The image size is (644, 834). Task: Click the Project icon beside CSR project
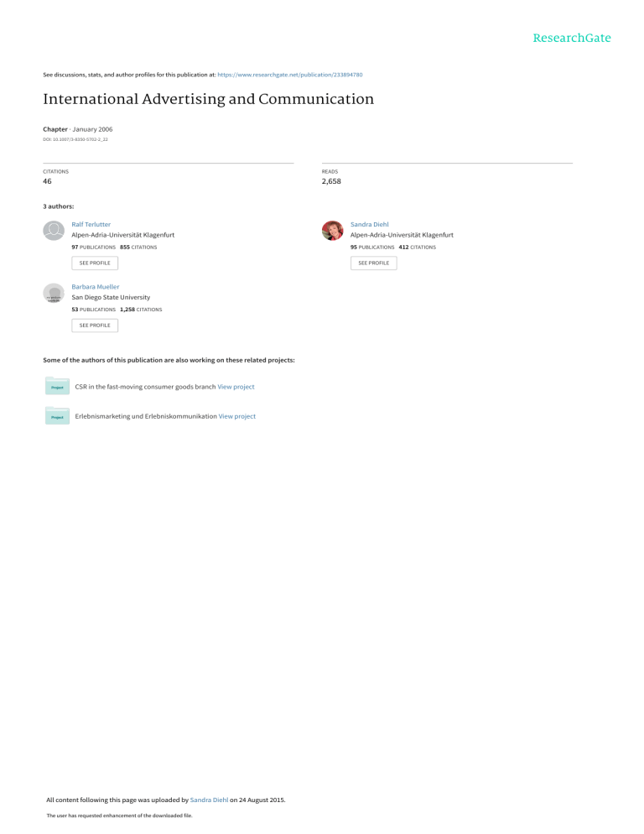point(57,387)
